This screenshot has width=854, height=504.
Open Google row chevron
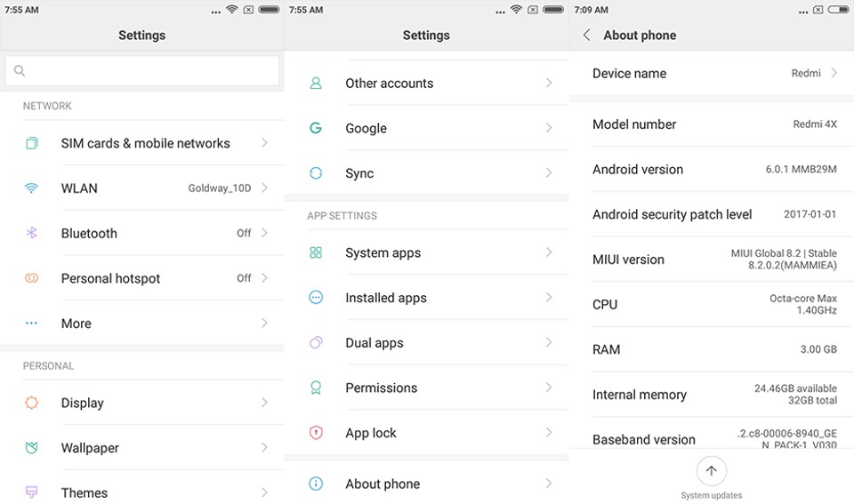549,128
